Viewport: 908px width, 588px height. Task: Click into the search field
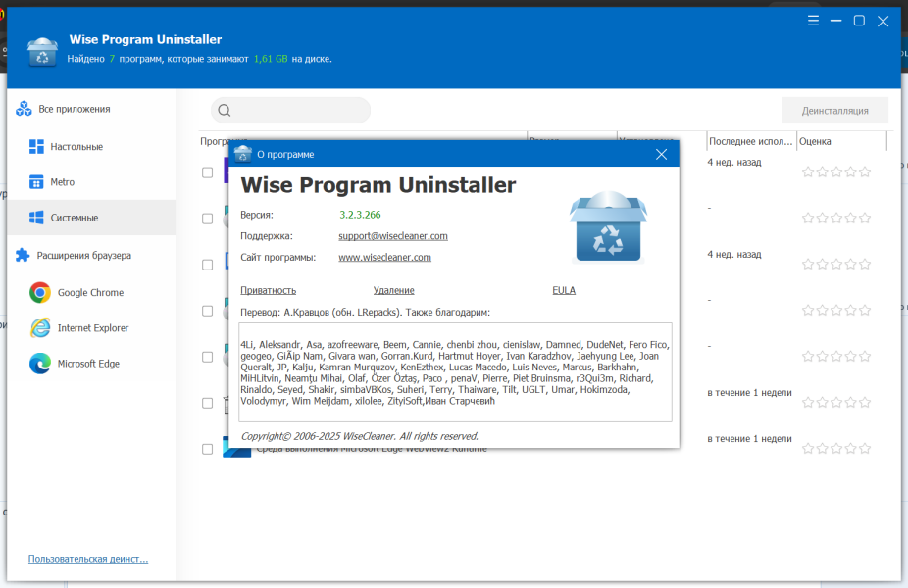290,110
